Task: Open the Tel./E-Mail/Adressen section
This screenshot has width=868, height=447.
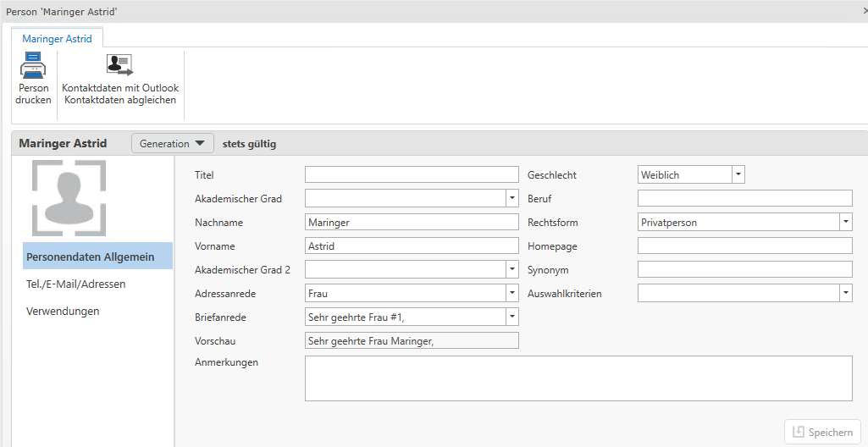Action: click(x=76, y=284)
